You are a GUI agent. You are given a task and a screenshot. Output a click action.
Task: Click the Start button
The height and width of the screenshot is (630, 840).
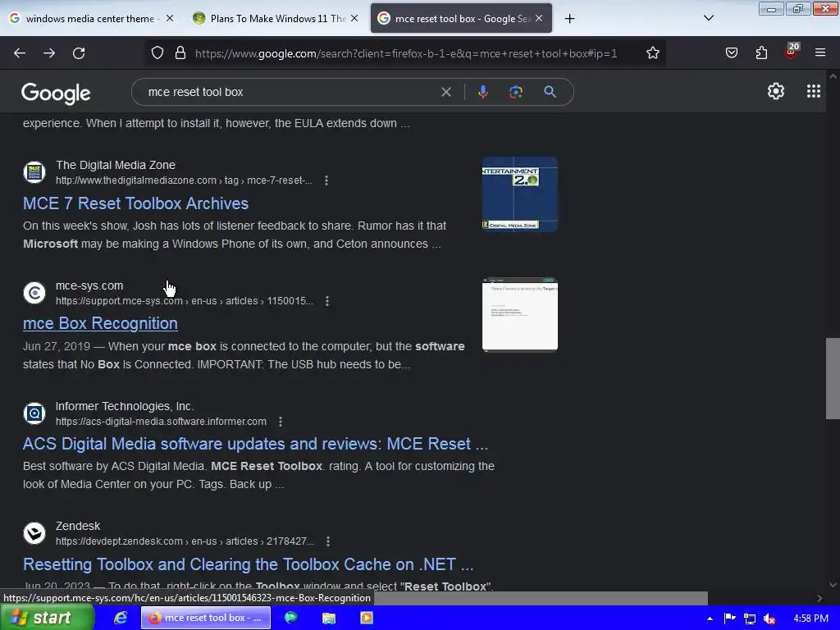point(47,618)
